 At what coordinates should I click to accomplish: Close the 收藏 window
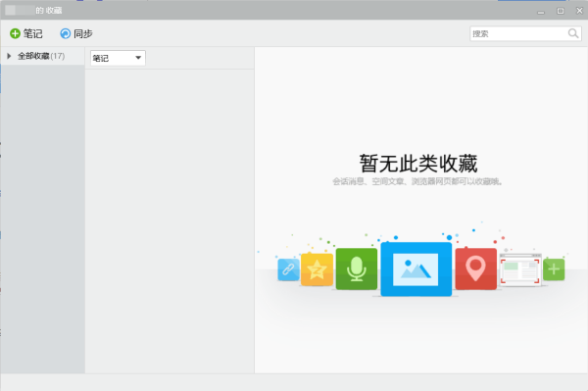click(x=579, y=11)
